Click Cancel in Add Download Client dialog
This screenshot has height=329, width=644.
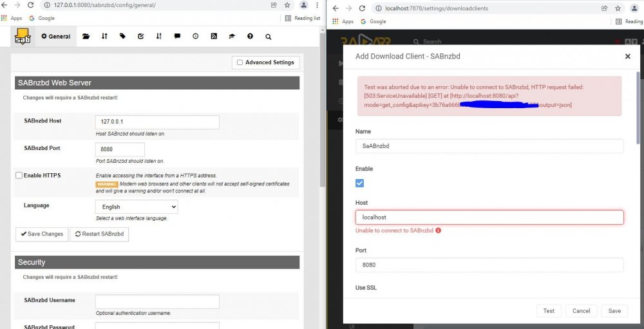point(581,311)
